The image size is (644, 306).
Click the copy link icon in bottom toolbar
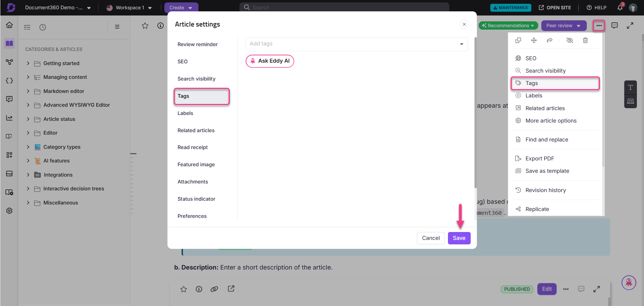pyautogui.click(x=214, y=289)
